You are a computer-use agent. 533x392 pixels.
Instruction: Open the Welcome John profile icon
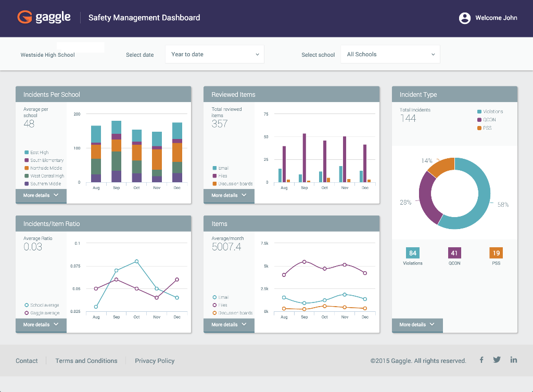pyautogui.click(x=464, y=18)
